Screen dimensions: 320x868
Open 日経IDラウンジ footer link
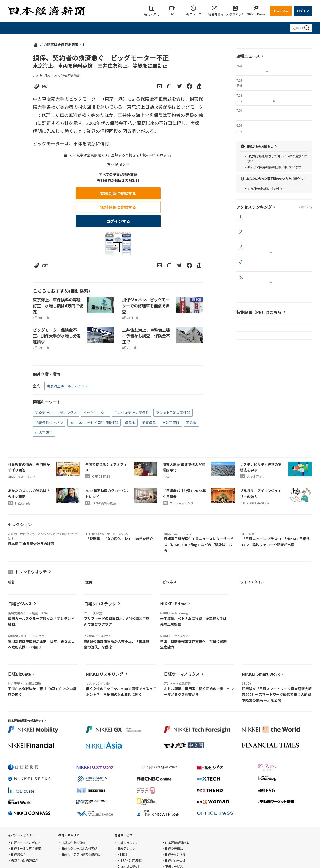[128, 842]
